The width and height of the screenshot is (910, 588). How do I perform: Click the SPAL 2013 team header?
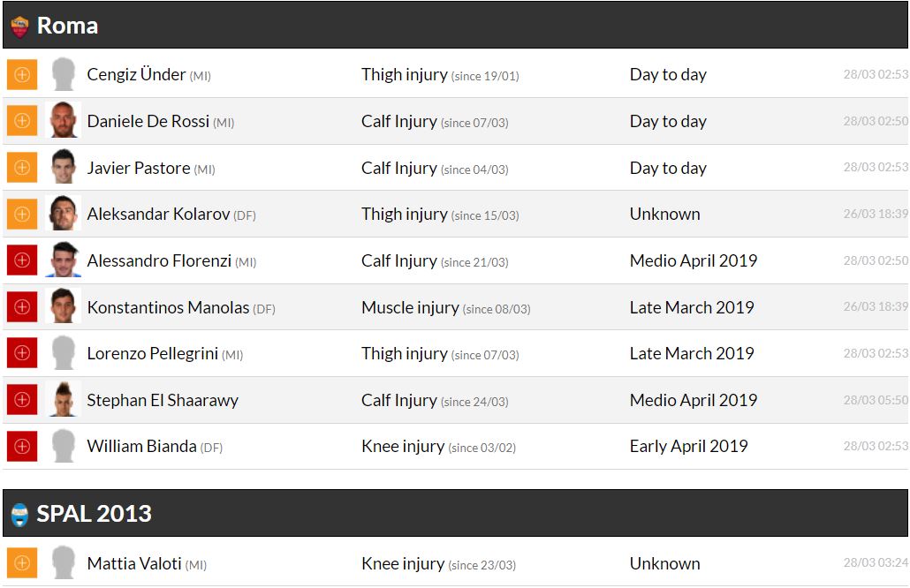coord(94,514)
